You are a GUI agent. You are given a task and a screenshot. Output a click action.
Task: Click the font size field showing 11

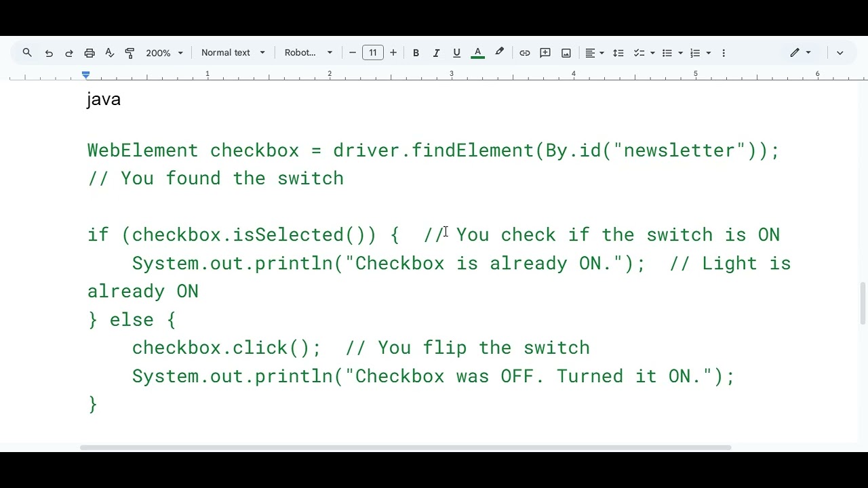[373, 53]
